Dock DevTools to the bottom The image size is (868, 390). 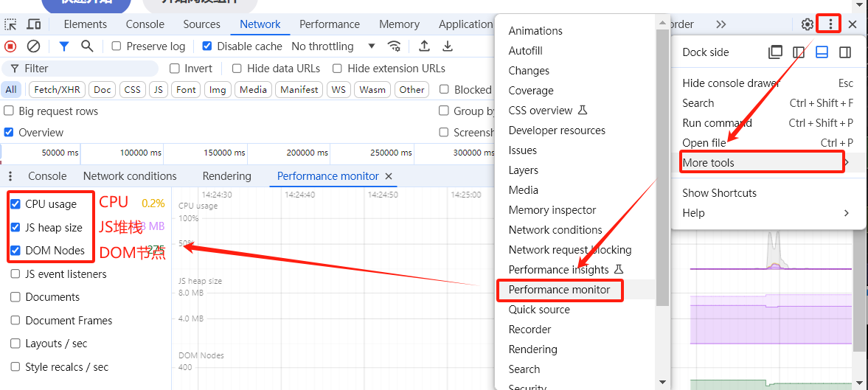tap(822, 52)
